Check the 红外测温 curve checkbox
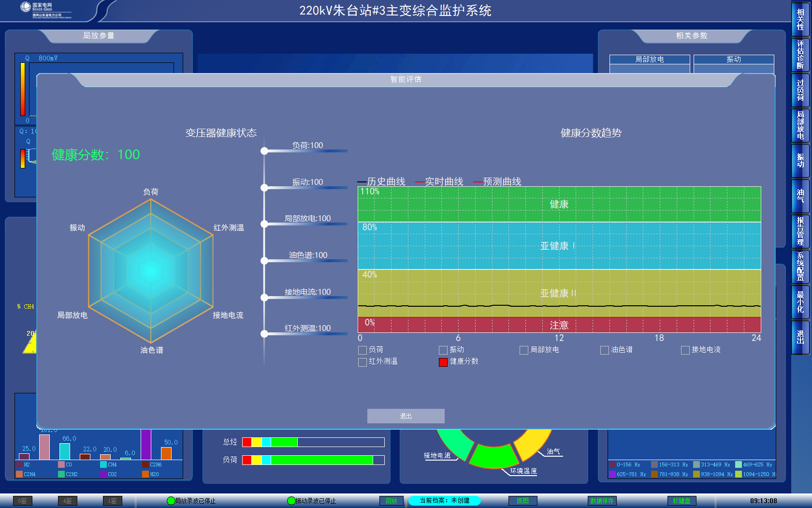812x508 pixels. [x=362, y=362]
